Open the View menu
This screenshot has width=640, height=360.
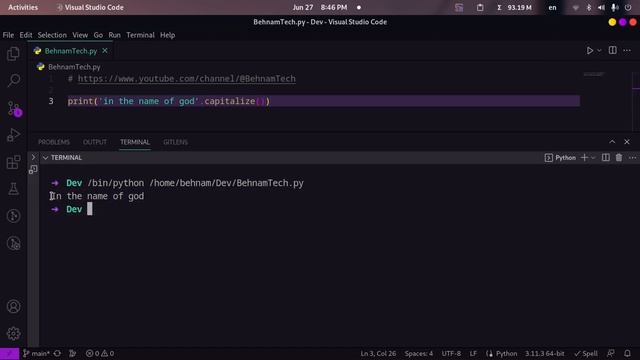pyautogui.click(x=80, y=35)
